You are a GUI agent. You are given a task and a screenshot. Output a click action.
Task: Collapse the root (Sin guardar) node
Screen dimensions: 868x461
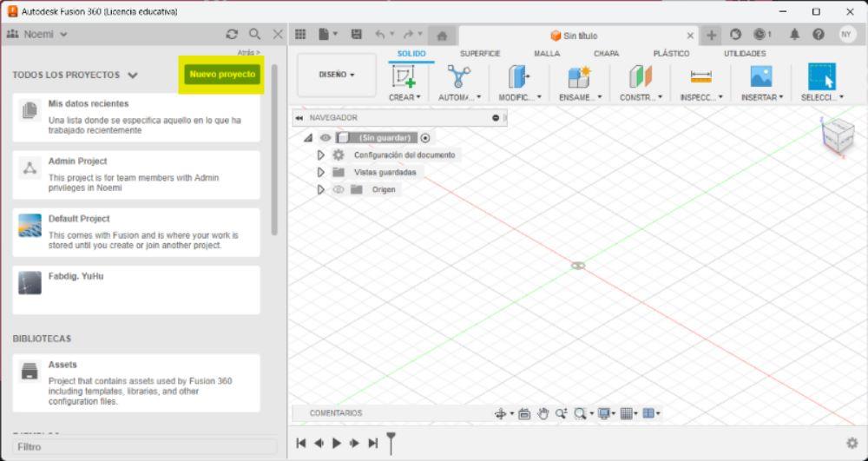[308, 138]
